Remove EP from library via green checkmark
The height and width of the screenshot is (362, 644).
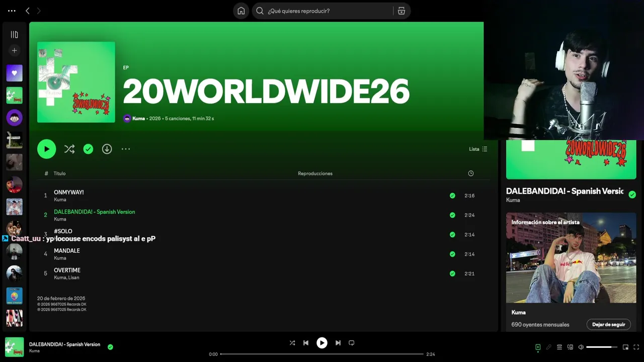coord(88,149)
